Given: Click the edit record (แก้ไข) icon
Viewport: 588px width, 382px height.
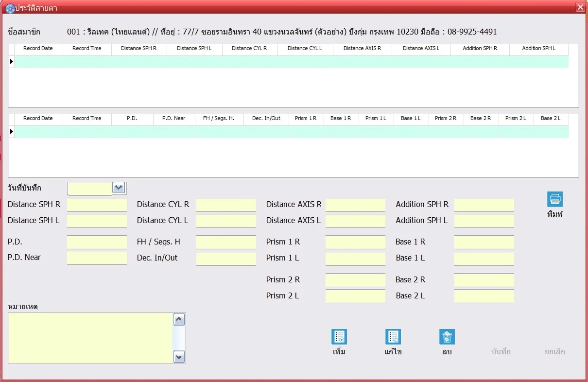Looking at the screenshot, I should (x=393, y=337).
